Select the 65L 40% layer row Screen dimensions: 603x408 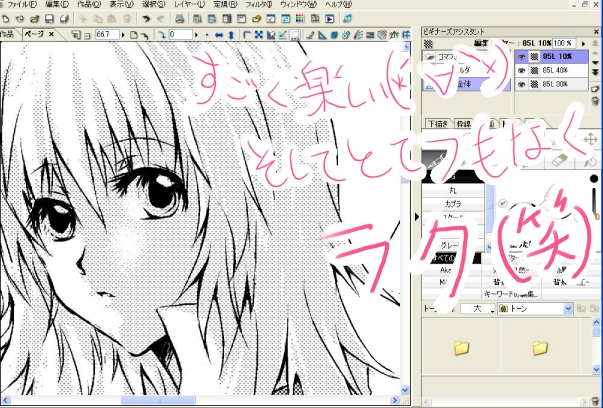pyautogui.click(x=551, y=70)
